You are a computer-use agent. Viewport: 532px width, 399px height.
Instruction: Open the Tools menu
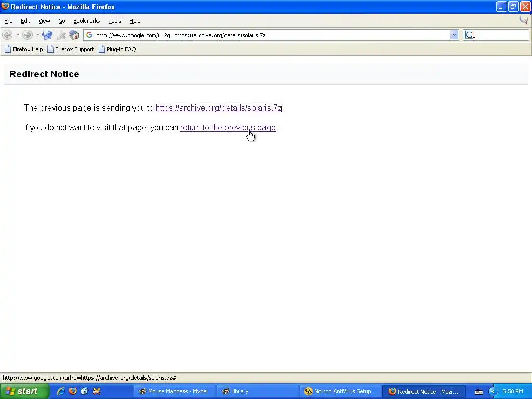(115, 21)
